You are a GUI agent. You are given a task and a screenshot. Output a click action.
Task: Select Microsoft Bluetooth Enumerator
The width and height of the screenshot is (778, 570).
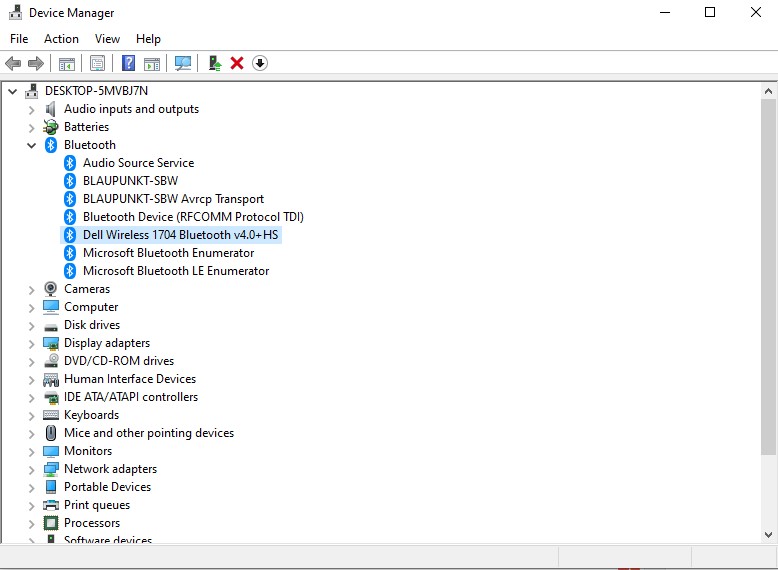(168, 253)
